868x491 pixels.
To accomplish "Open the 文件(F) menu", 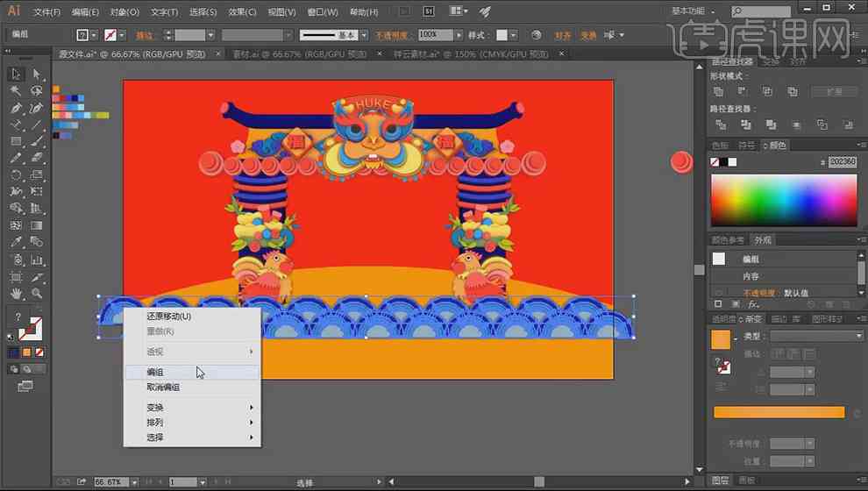I will click(46, 11).
